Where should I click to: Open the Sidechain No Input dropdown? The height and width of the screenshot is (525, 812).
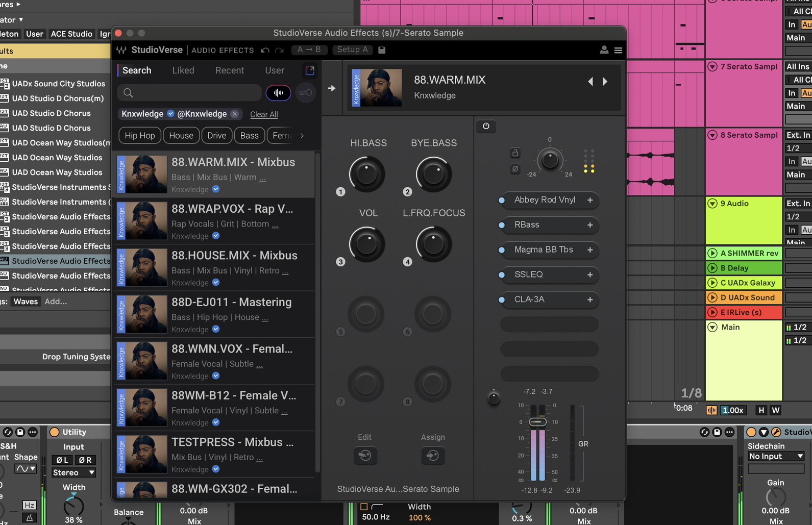coord(775,456)
